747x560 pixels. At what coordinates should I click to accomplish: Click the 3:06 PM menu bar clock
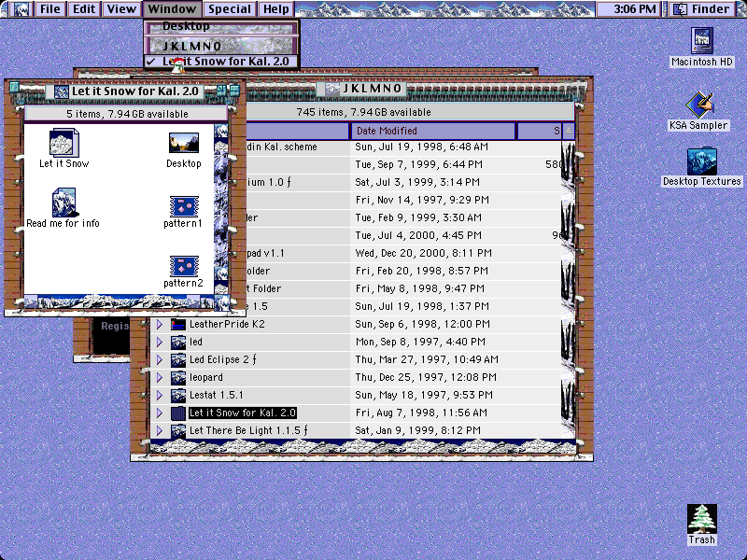coord(627,9)
